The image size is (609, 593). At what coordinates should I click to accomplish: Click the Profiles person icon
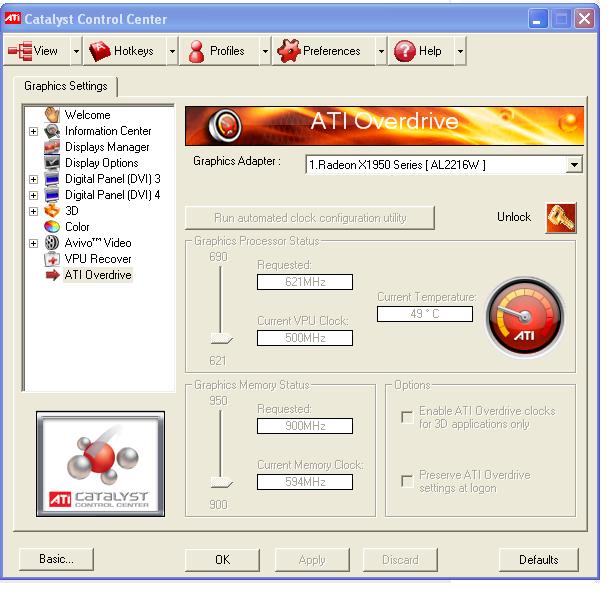click(197, 51)
